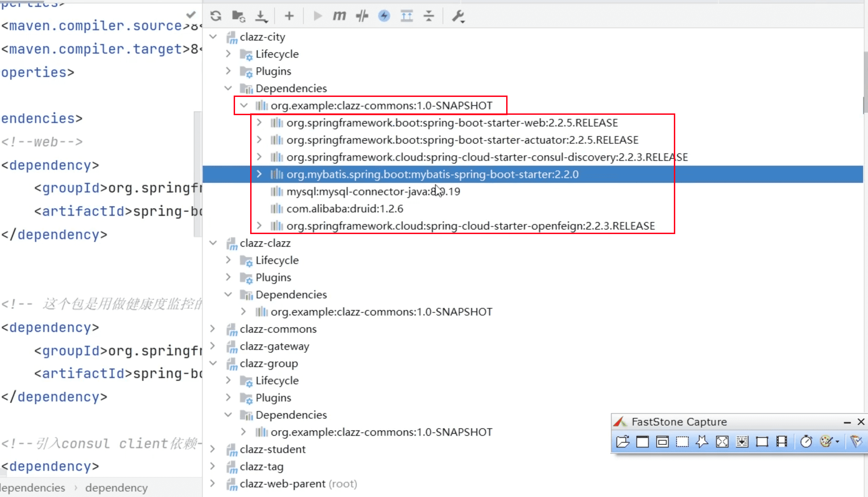The height and width of the screenshot is (497, 868).
Task: Expand the clazz-web-parent root module
Action: pyautogui.click(x=213, y=483)
